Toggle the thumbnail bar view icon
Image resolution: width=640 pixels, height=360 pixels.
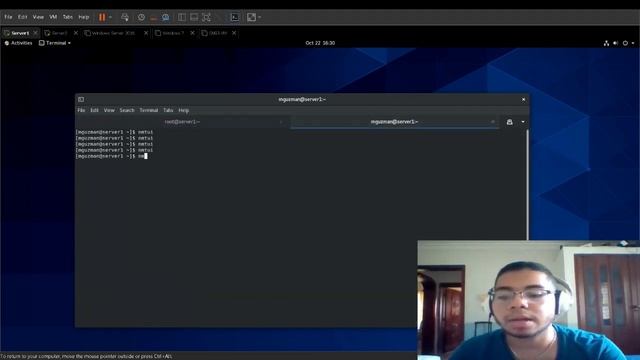194,17
